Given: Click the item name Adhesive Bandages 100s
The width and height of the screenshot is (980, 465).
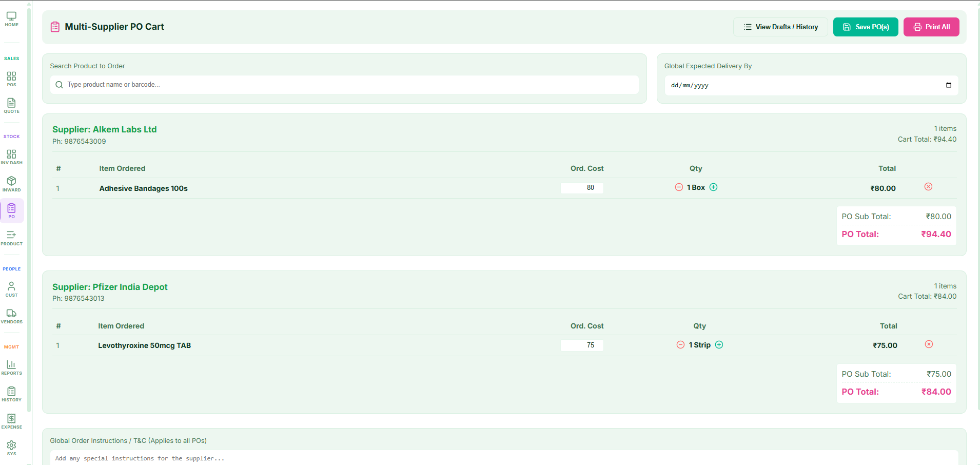Looking at the screenshot, I should click(x=144, y=188).
